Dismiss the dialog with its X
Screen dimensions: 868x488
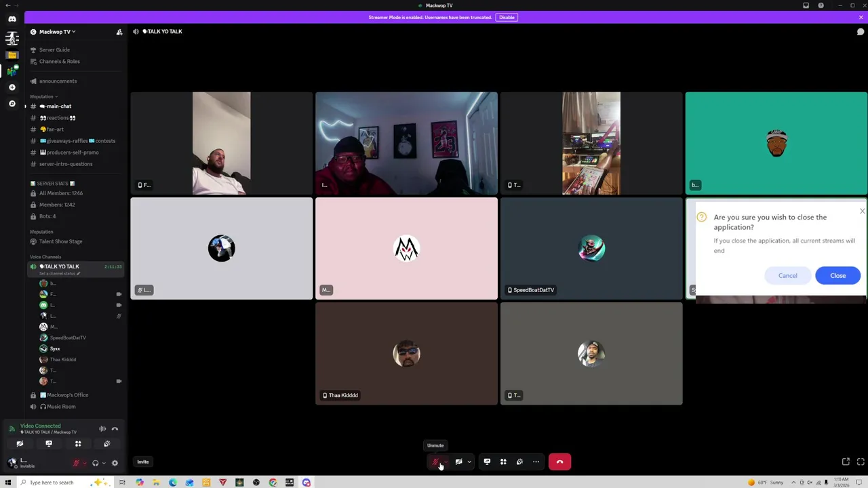click(x=862, y=211)
